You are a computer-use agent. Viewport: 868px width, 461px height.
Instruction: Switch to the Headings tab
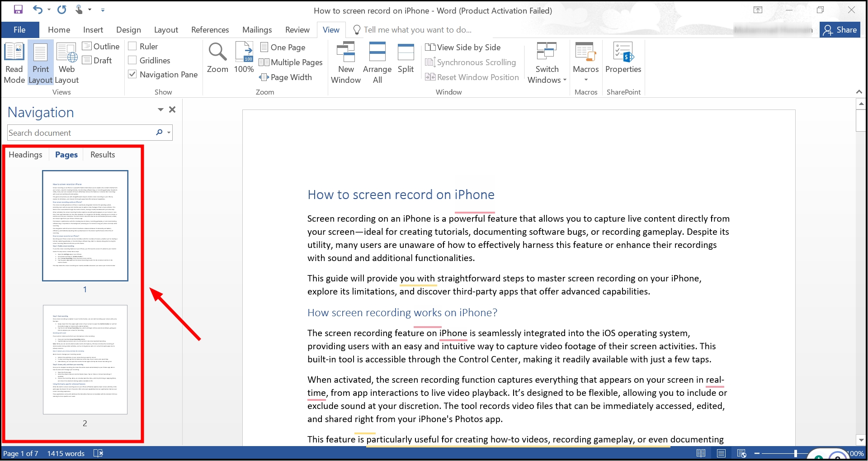[25, 155]
